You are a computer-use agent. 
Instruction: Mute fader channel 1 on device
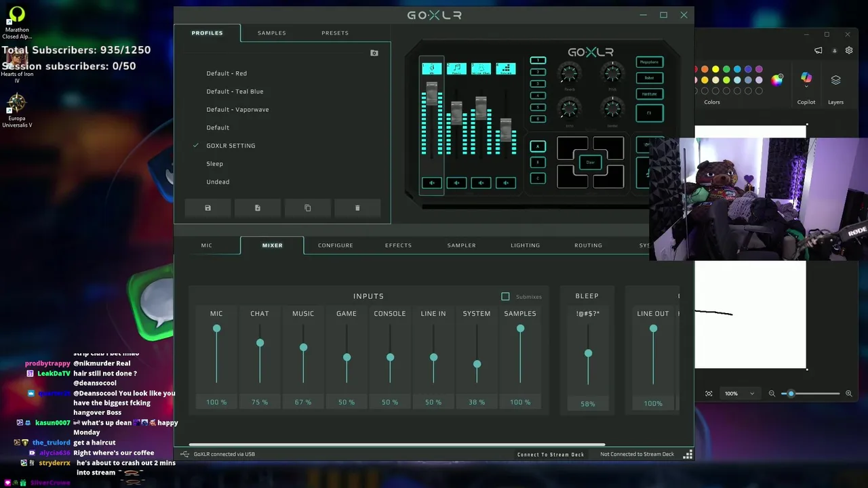click(x=431, y=182)
